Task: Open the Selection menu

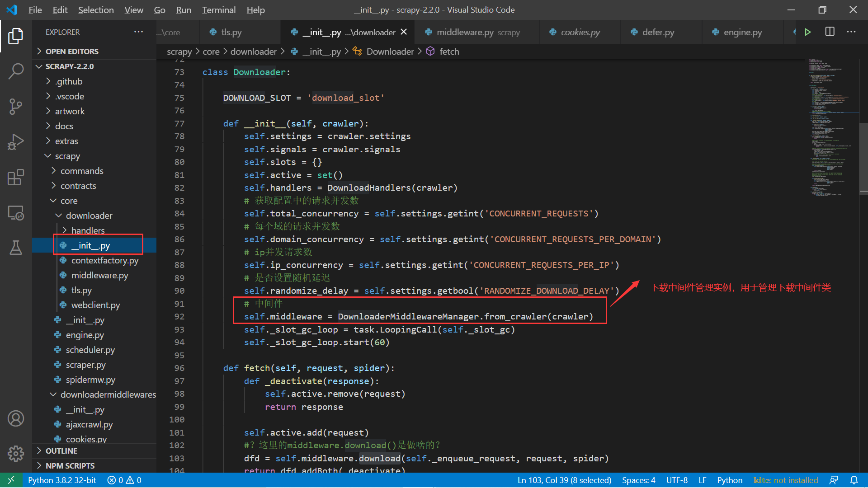Action: pyautogui.click(x=96, y=9)
